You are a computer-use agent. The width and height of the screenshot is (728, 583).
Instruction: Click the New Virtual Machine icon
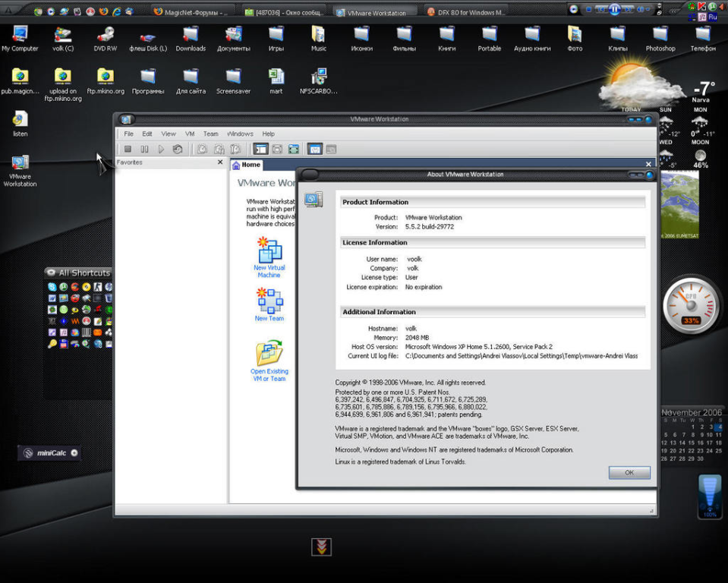point(269,251)
